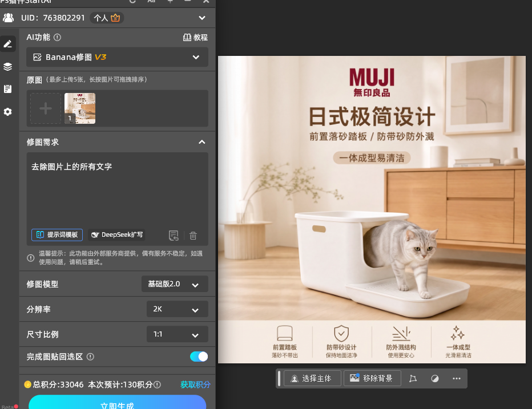Open the 修图模型 基础版2.0 dropdown
The image size is (532, 409).
175,284
